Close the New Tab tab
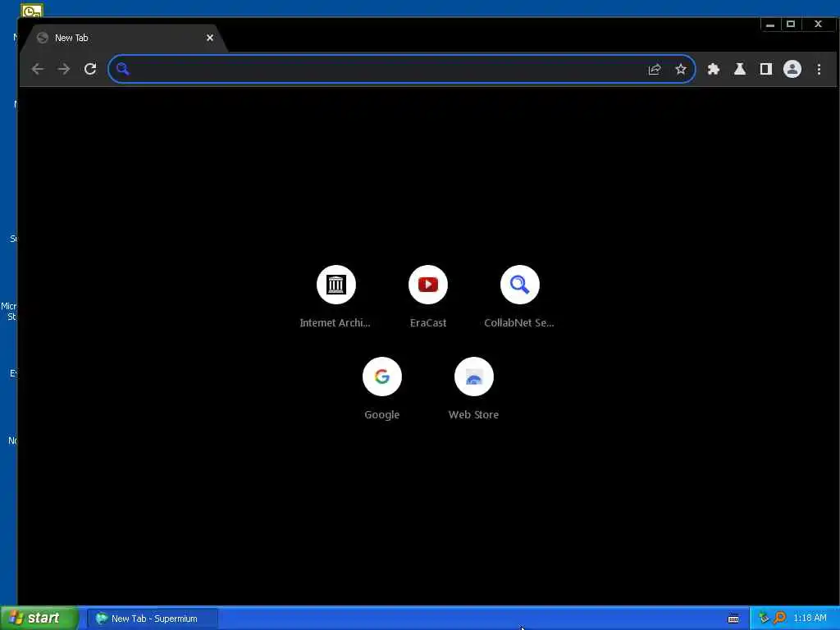This screenshot has width=840, height=630. [x=210, y=38]
